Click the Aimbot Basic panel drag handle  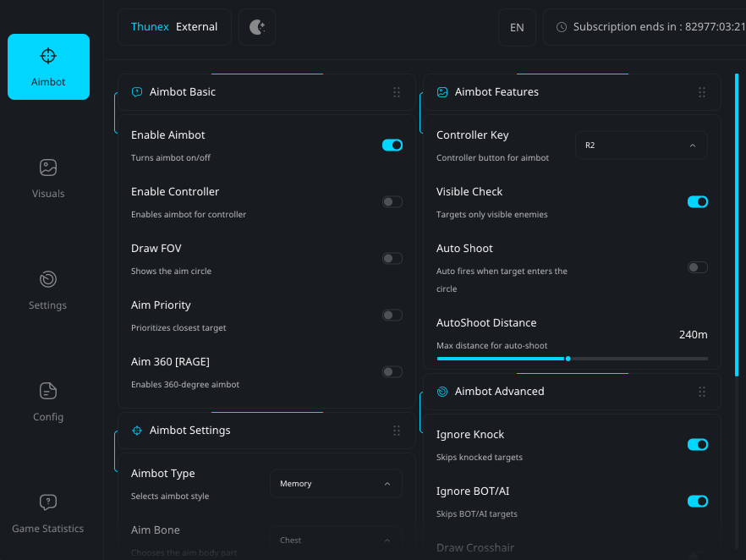tap(397, 92)
